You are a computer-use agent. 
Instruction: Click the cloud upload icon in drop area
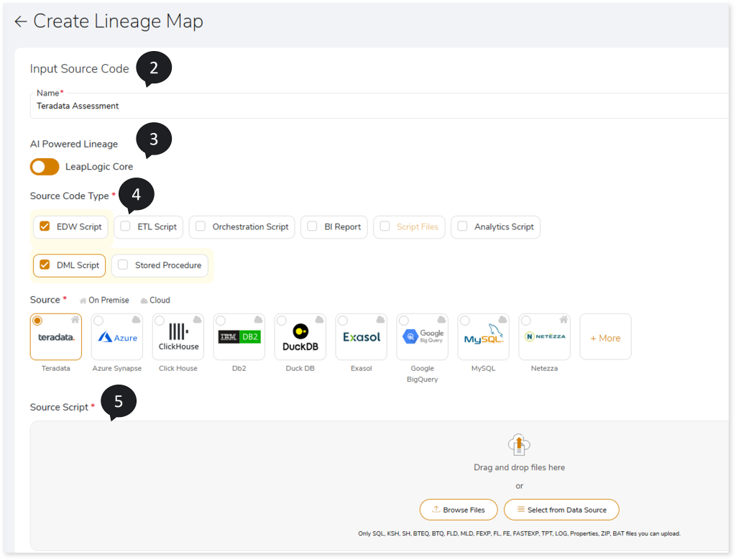(x=519, y=445)
